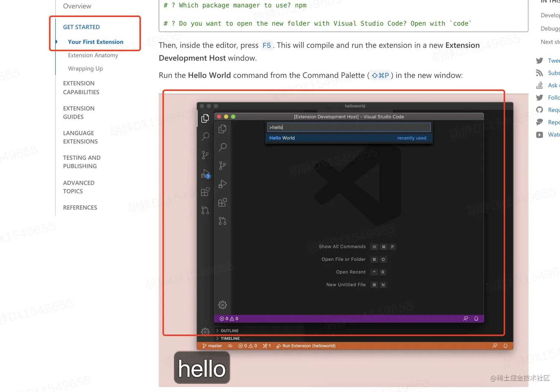The height and width of the screenshot is (392, 560).
Task: Open Extensions icon in outer helloworld window
Action: (205, 192)
